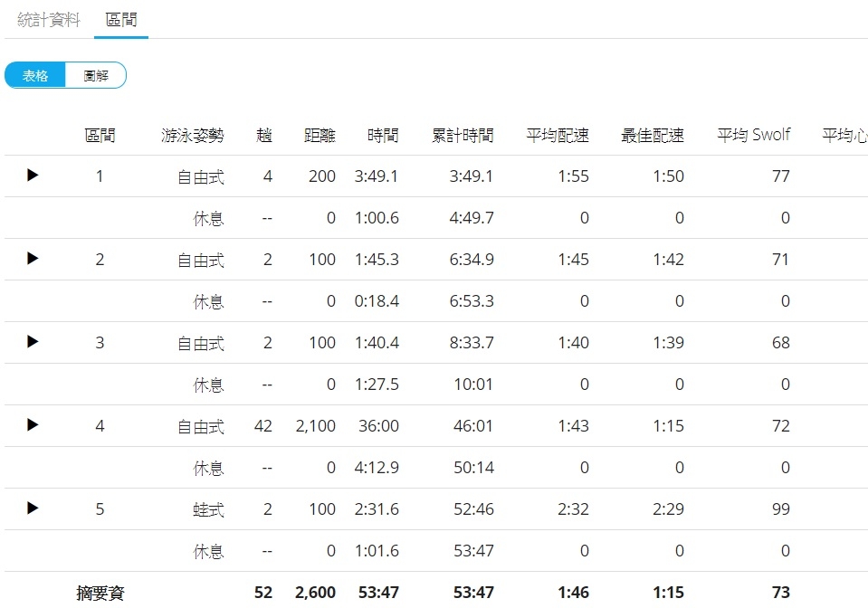Select best pace 1:50
The height and width of the screenshot is (608, 868).
tap(669, 176)
